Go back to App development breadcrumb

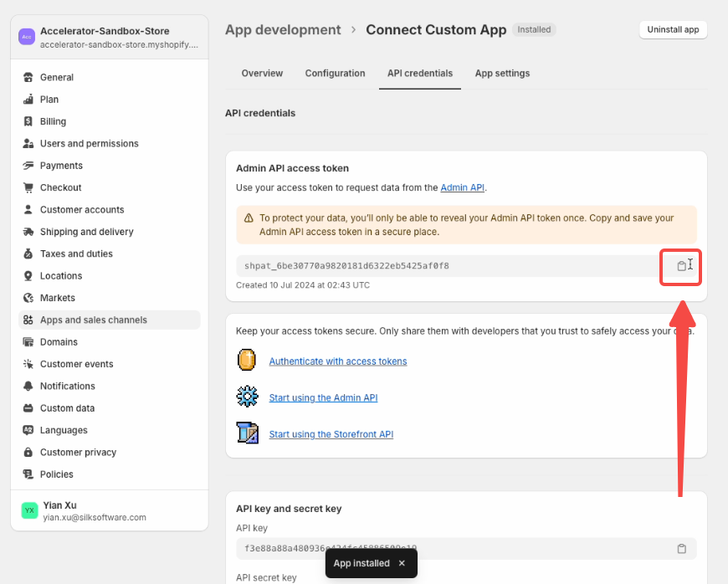pyautogui.click(x=283, y=30)
